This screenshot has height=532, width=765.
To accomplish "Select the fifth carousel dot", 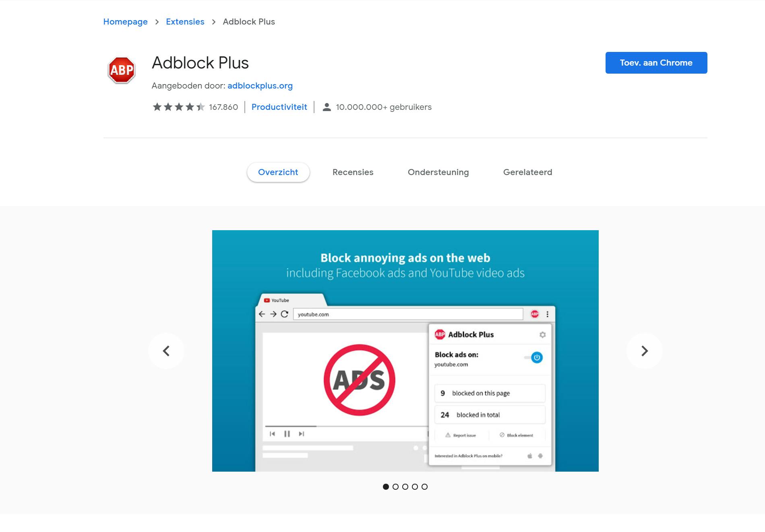I will (x=424, y=487).
